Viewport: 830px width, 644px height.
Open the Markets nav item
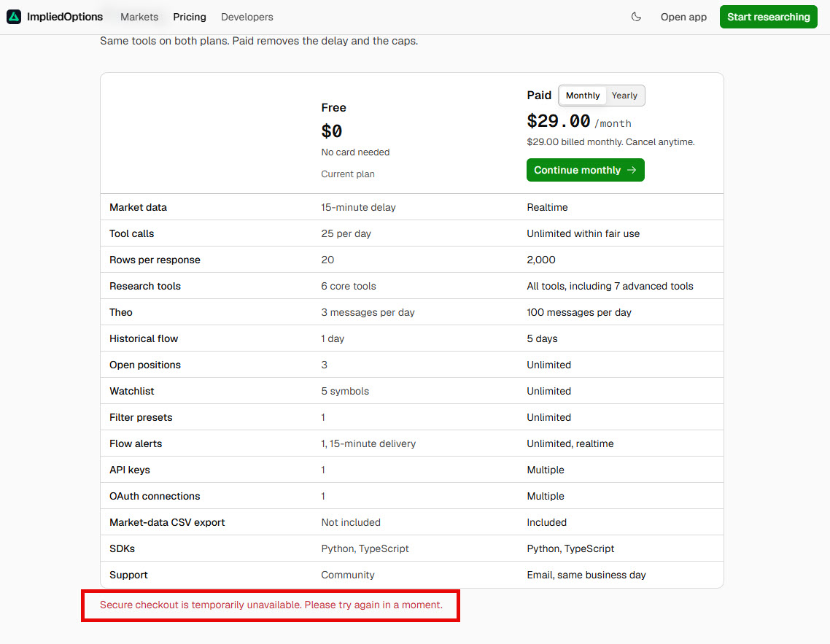139,17
